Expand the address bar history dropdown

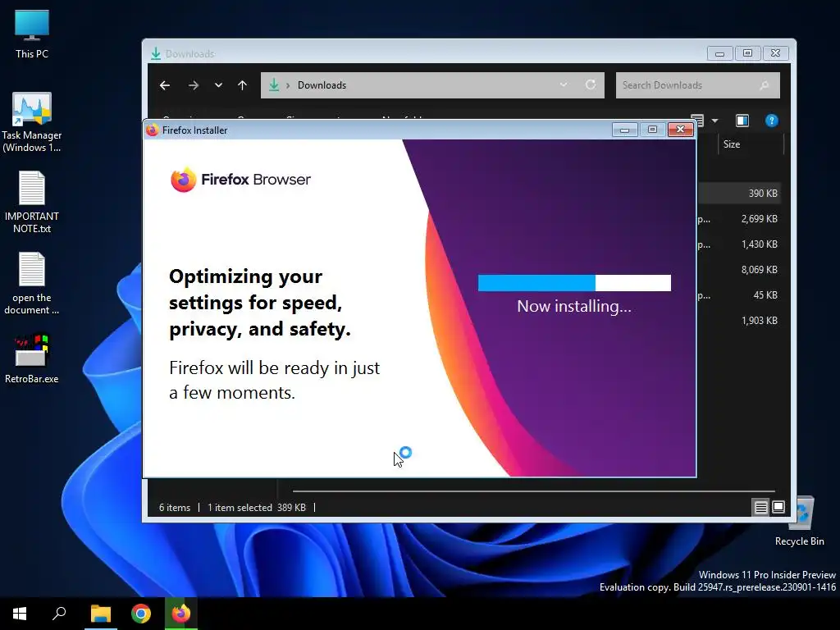click(x=564, y=85)
